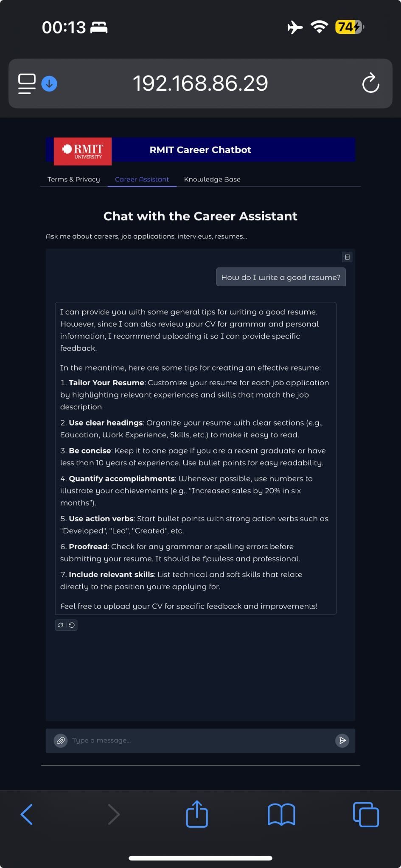Viewport: 401px width, 868px height.
Task: Go back to the previous page
Action: click(27, 814)
